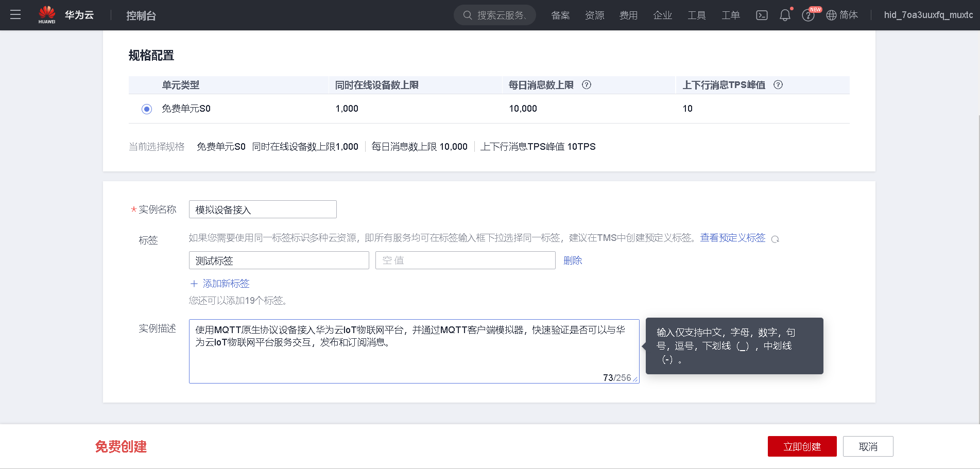Screen dimensions: 980x469
Task: Show help for 上下行消息TPS峰值
Action: tap(778, 85)
